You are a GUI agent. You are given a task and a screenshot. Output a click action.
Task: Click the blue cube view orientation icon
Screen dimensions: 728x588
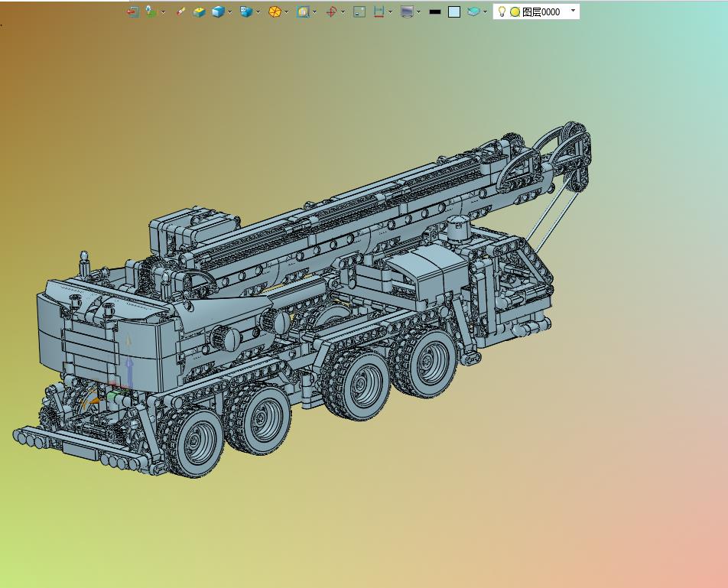(246, 12)
